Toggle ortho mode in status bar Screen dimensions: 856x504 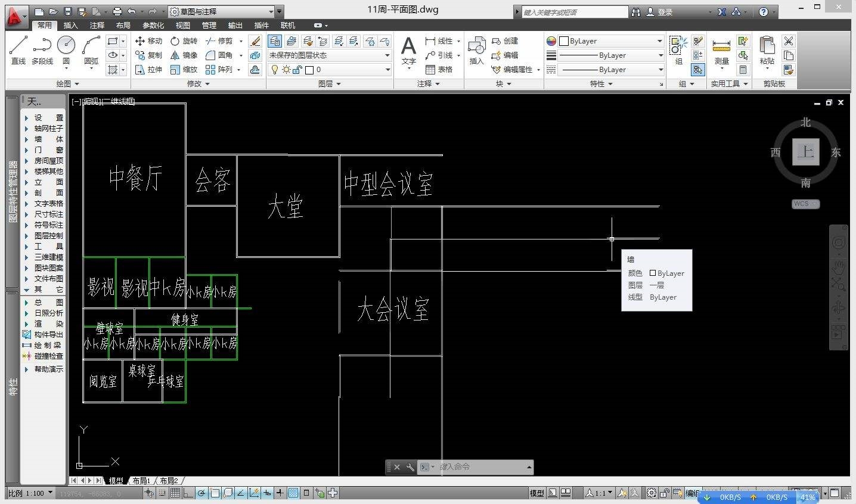point(188,493)
